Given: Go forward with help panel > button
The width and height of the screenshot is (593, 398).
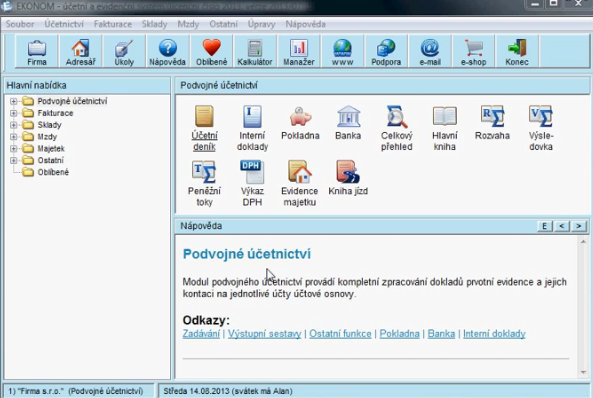Looking at the screenshot, I should point(579,226).
